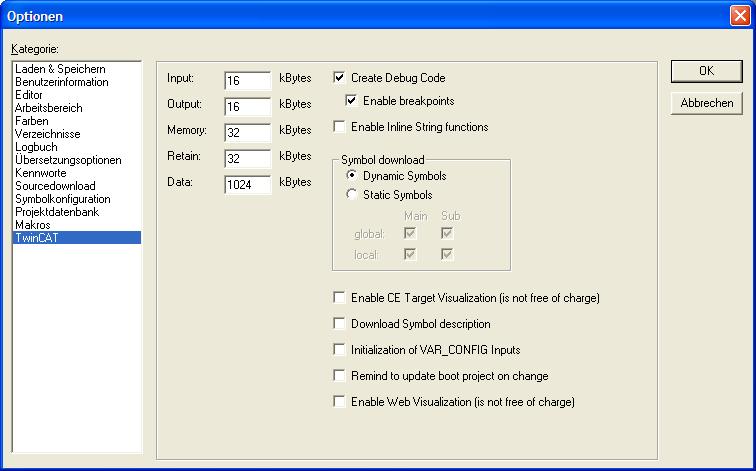Enable Initialization of VAR_CONFIG Inputs
756x471 pixels.
tap(339, 350)
